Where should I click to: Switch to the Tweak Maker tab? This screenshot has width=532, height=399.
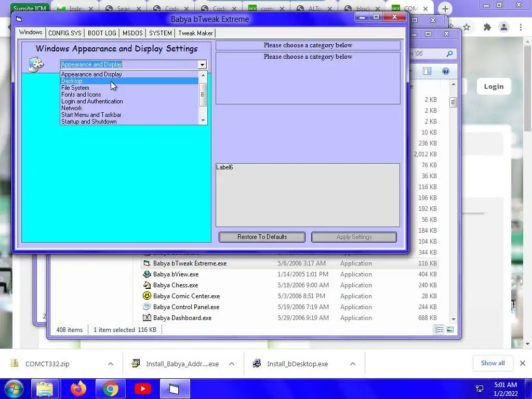pos(195,33)
